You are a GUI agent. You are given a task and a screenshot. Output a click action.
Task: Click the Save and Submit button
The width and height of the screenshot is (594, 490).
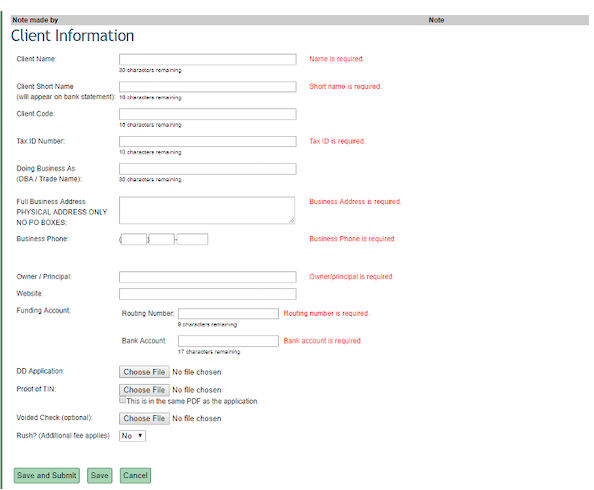(x=47, y=476)
